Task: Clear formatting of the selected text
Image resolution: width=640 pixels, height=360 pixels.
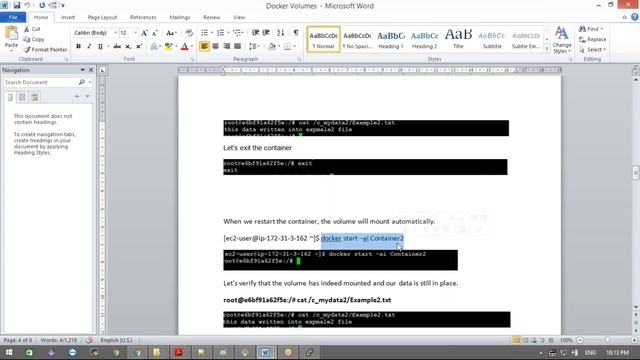Action: click(x=189, y=33)
